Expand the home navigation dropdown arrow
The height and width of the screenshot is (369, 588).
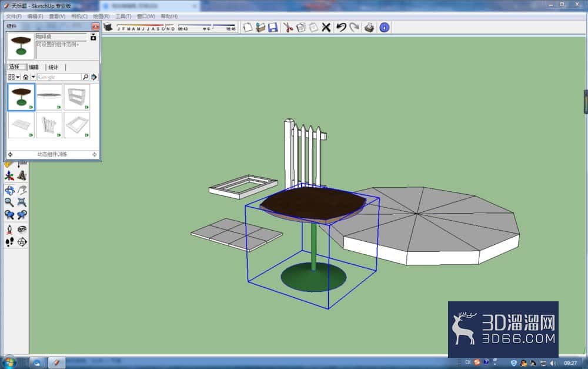tap(33, 77)
